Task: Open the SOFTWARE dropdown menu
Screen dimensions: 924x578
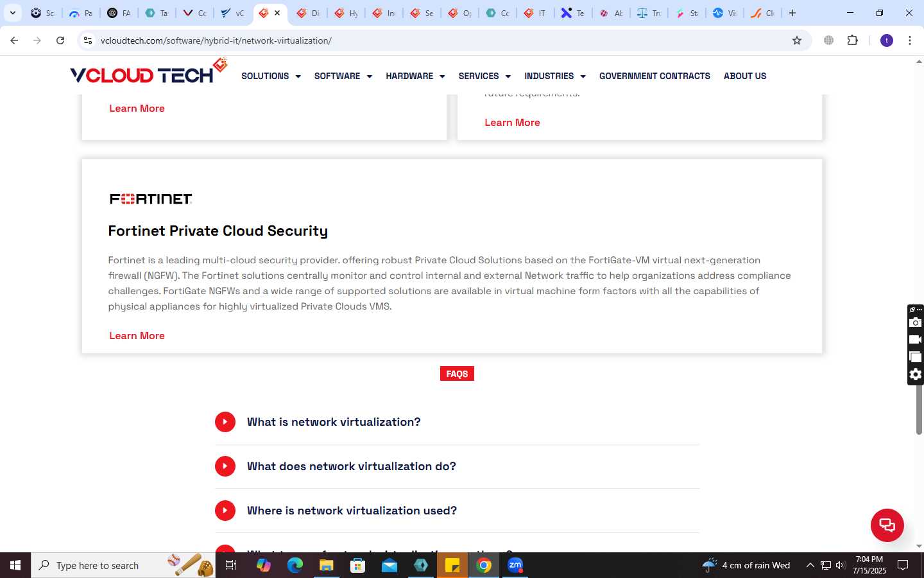Action: point(343,76)
